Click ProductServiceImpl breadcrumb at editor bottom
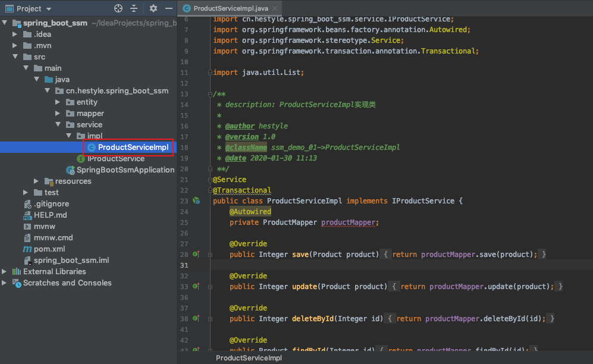The height and width of the screenshot is (364, 593). click(249, 358)
